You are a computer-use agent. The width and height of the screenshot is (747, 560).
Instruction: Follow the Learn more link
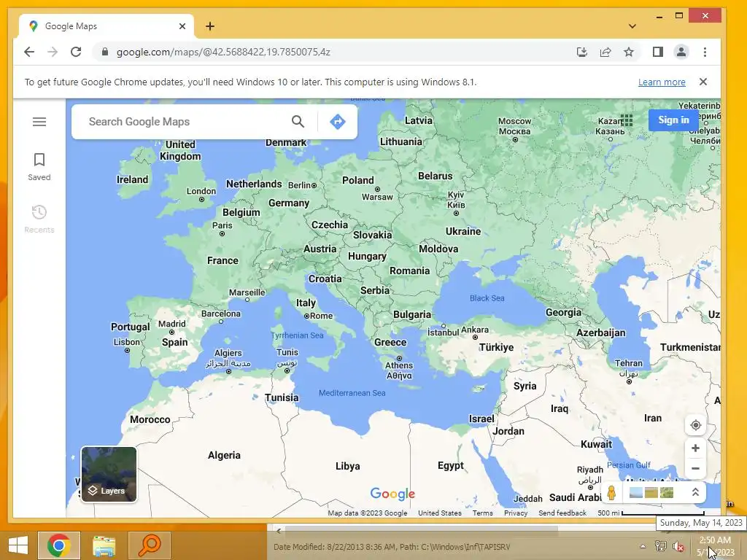coord(662,82)
